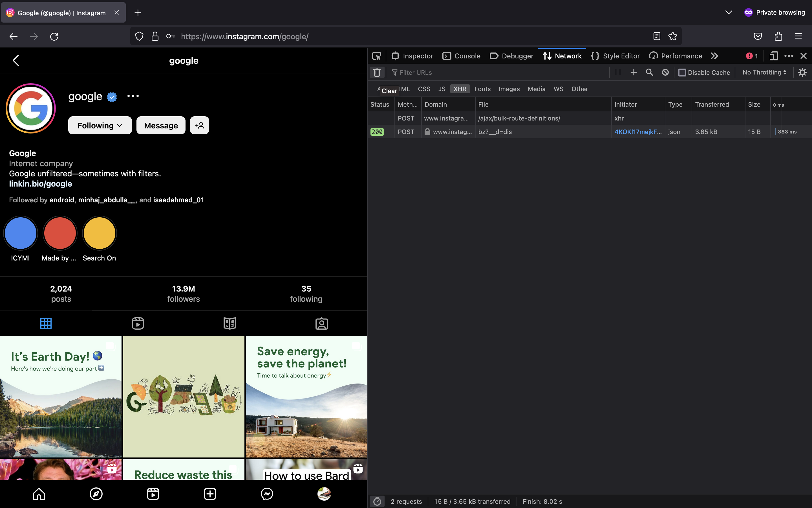
Task: Switch to Inspector tab
Action: (x=412, y=56)
